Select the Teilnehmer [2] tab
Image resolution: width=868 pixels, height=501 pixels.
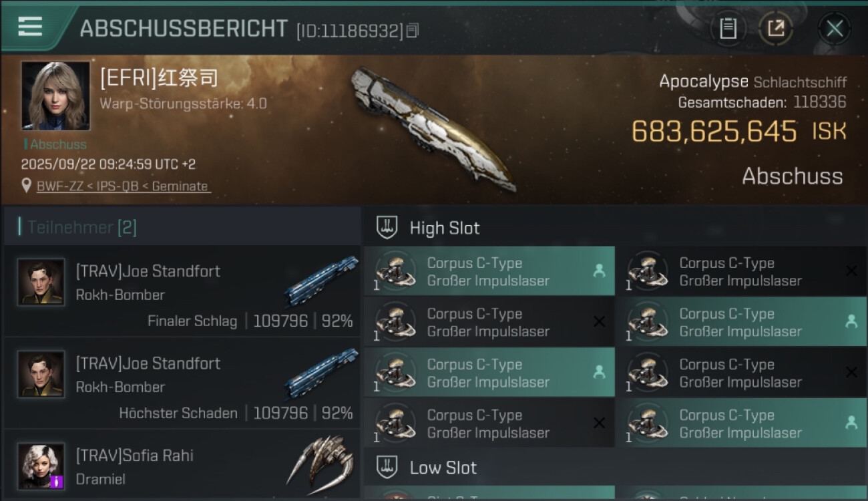coord(81,227)
